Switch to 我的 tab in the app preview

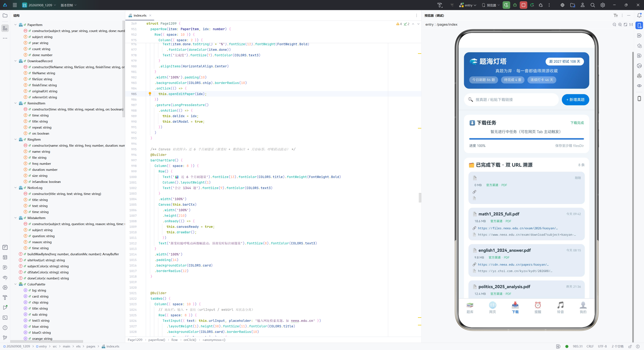[x=583, y=308]
